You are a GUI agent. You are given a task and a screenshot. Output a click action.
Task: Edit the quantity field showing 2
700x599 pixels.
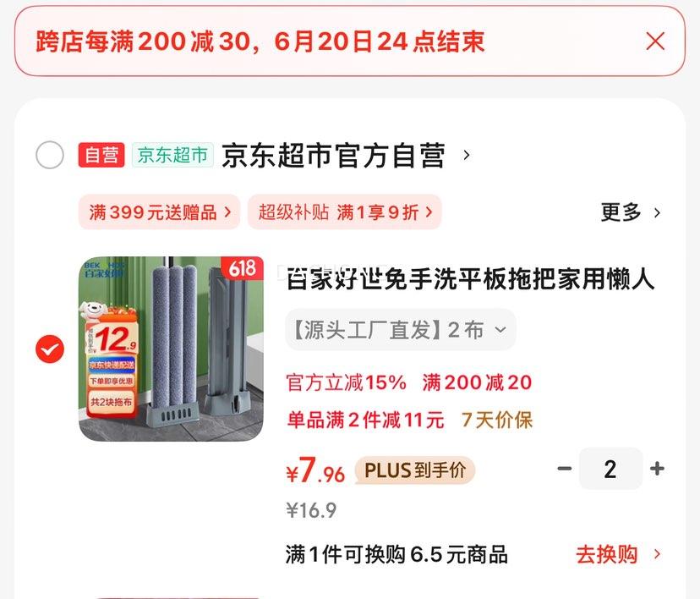pyautogui.click(x=610, y=469)
